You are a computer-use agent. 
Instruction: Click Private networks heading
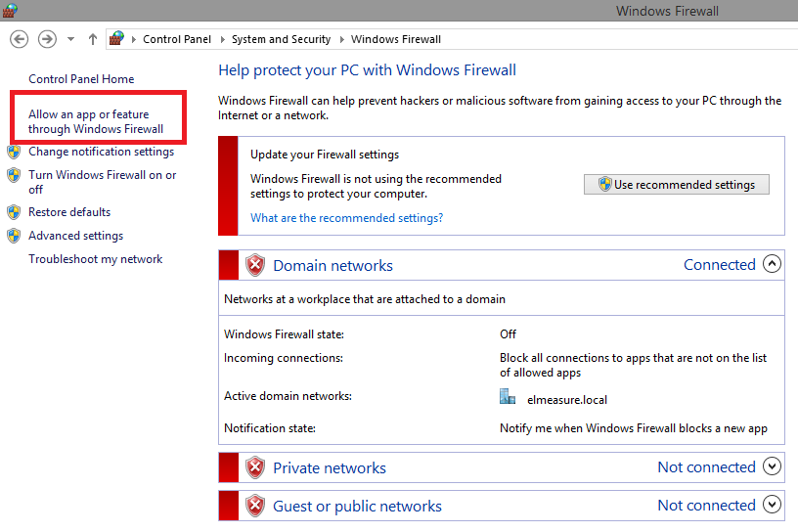(x=330, y=467)
